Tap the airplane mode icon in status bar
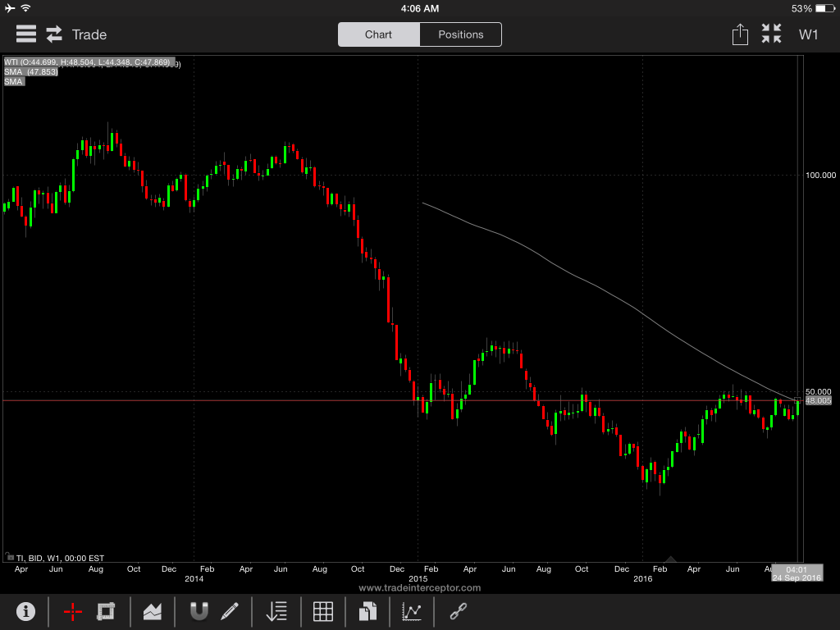The width and height of the screenshot is (840, 630). pos(10,8)
